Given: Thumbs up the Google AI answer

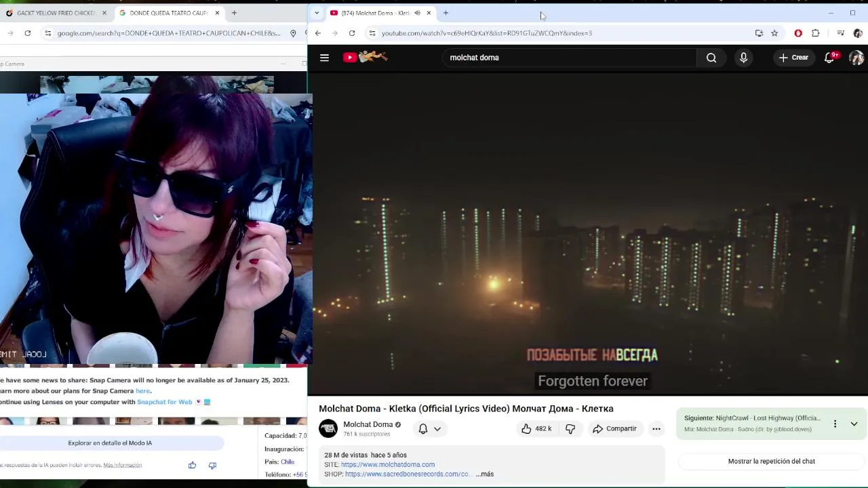Looking at the screenshot, I should pyautogui.click(x=193, y=465).
